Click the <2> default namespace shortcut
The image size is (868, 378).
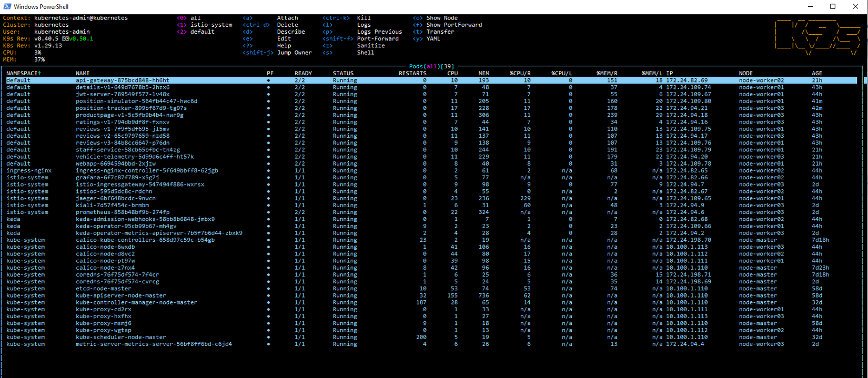pos(196,32)
